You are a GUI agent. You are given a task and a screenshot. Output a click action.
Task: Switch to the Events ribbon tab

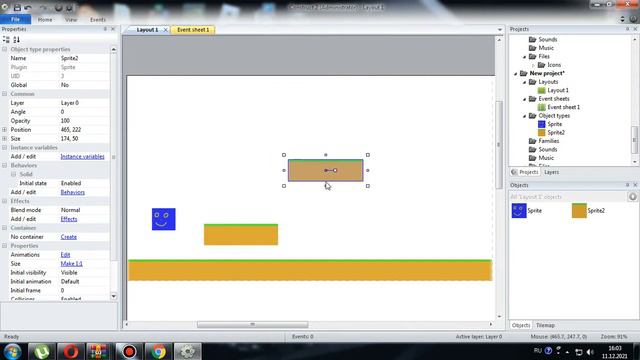pos(98,19)
